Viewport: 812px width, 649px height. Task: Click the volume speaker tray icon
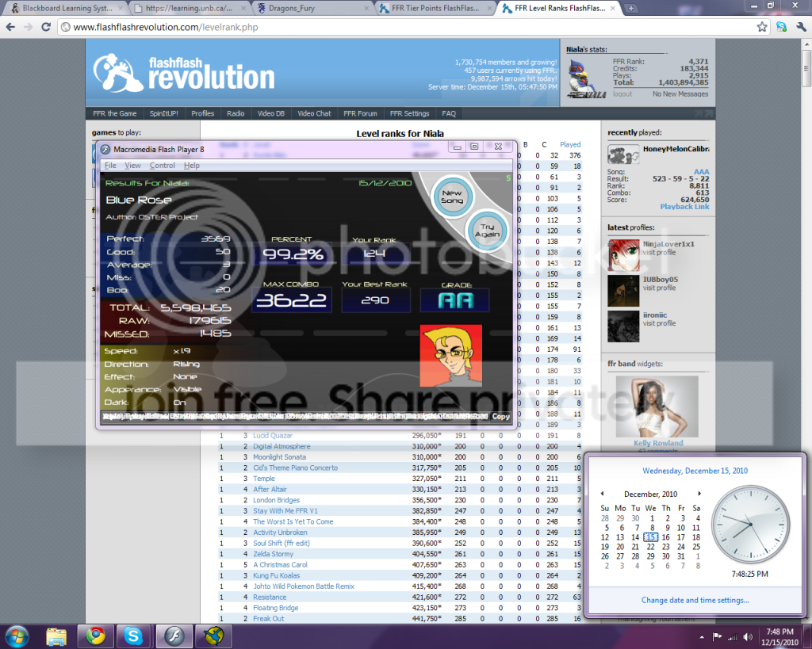tap(747, 636)
